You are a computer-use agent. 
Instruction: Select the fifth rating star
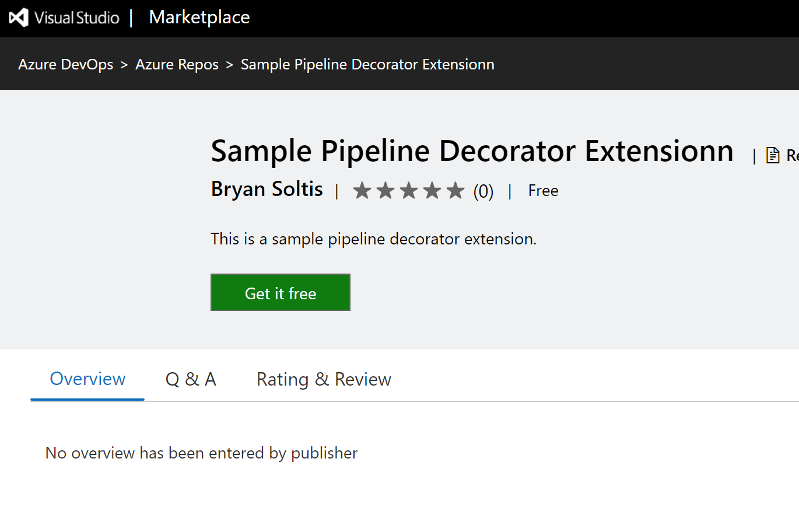(x=455, y=190)
